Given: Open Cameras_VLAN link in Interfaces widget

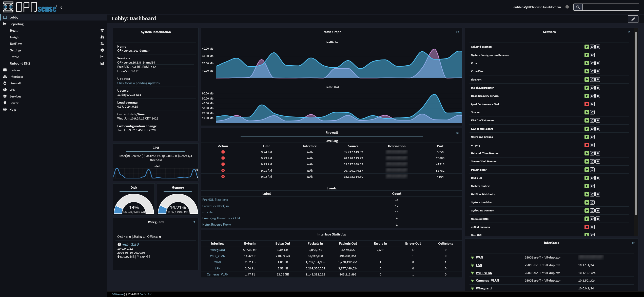Looking at the screenshot, I should (x=487, y=281).
